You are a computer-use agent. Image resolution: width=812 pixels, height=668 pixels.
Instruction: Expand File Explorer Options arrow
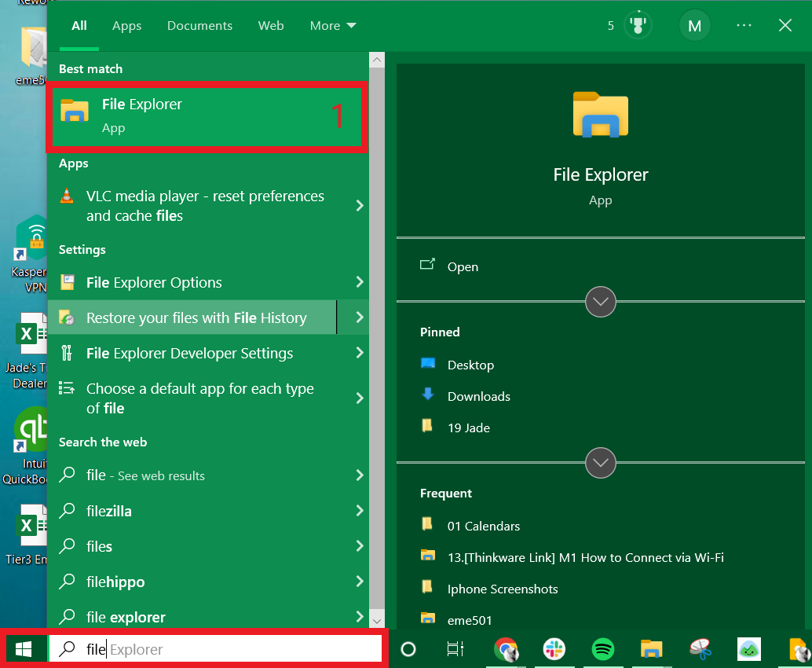click(360, 282)
